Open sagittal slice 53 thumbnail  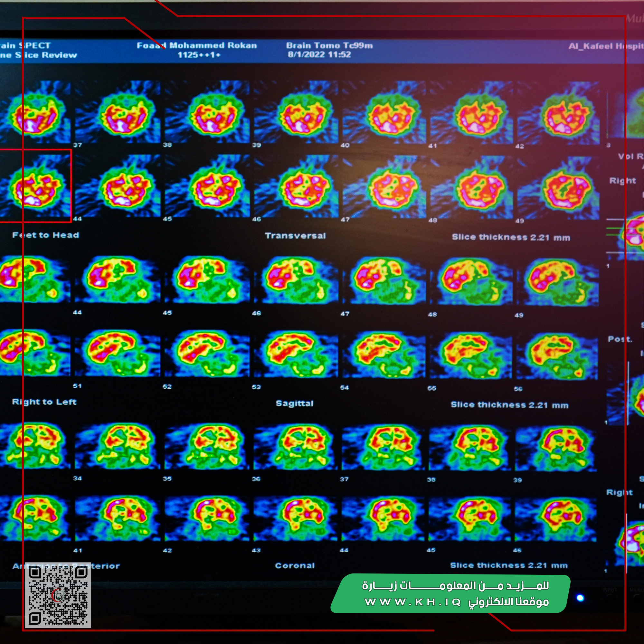point(207,354)
